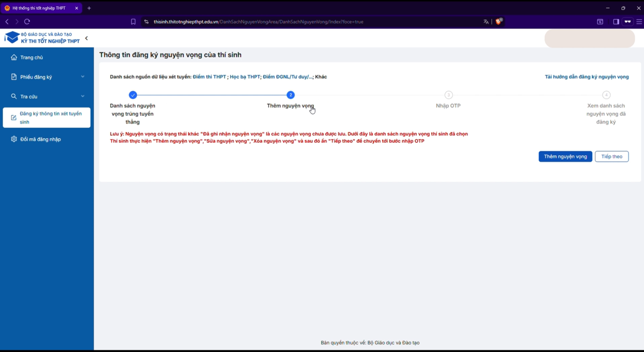The image size is (644, 352).
Task: Open a new browser tab
Action: pyautogui.click(x=89, y=8)
